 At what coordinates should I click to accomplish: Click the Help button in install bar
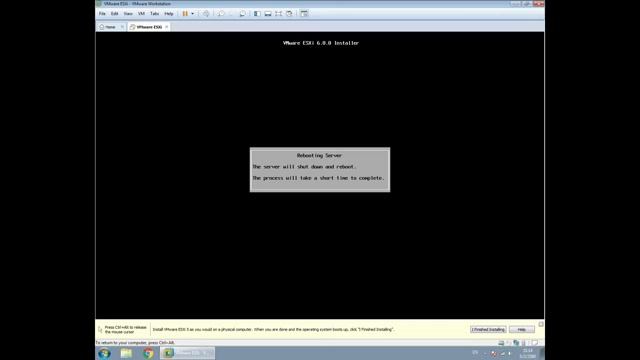pos(522,329)
